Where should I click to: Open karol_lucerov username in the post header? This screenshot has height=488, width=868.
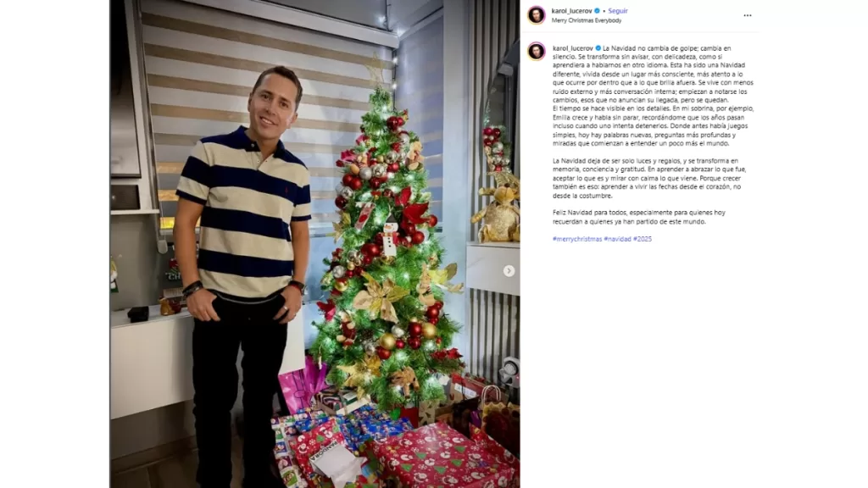[572, 10]
